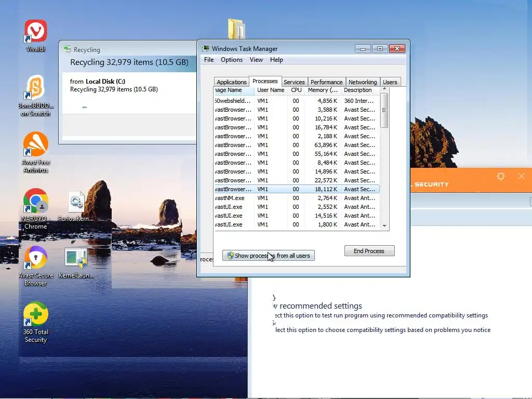Open the BonziBUDDY on Scratch shortcut
This screenshot has width=532, height=399.
click(36, 96)
